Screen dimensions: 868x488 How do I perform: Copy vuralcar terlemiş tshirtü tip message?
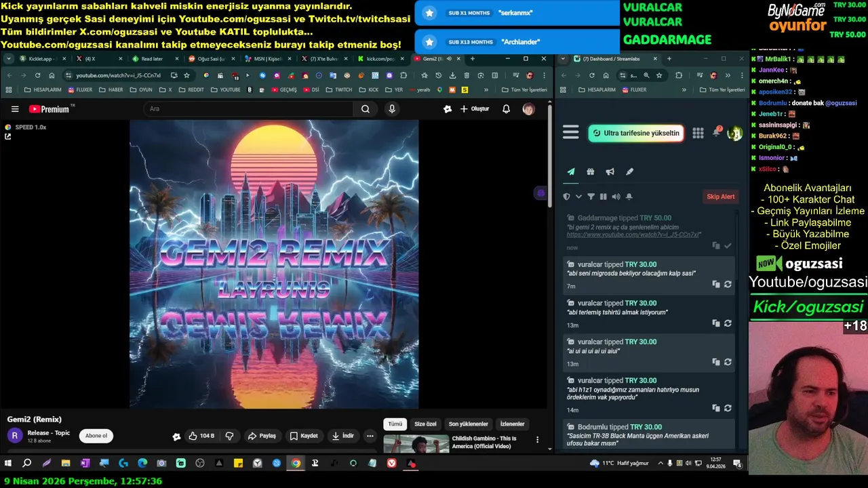click(716, 323)
